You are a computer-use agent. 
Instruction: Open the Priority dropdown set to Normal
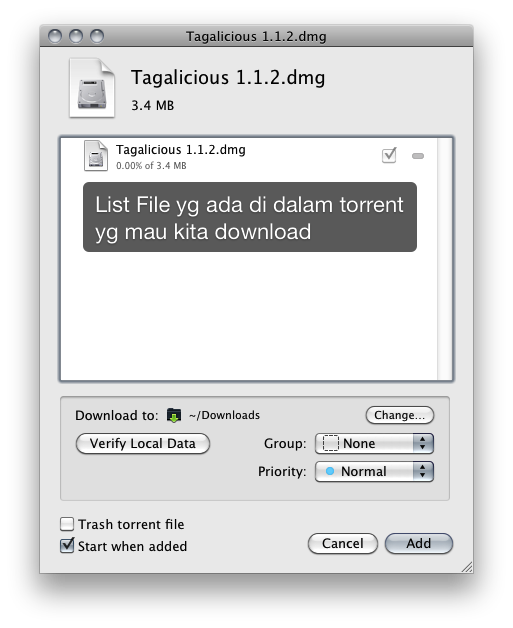374,471
